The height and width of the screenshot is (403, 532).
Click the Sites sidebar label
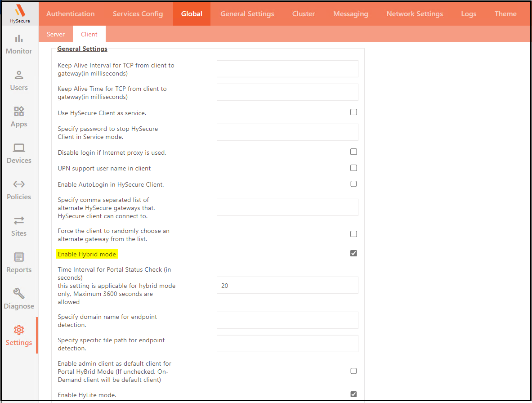pyautogui.click(x=19, y=233)
